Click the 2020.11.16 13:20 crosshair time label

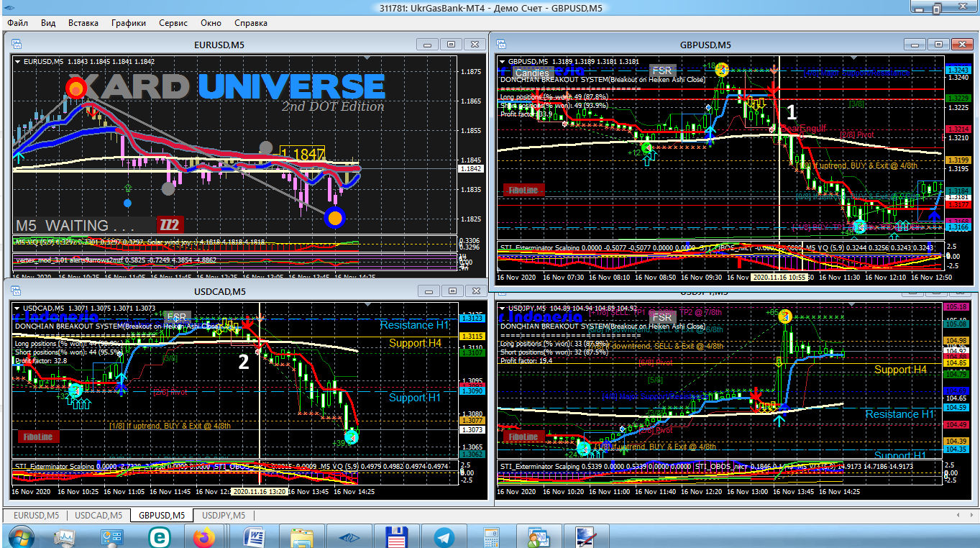260,492
